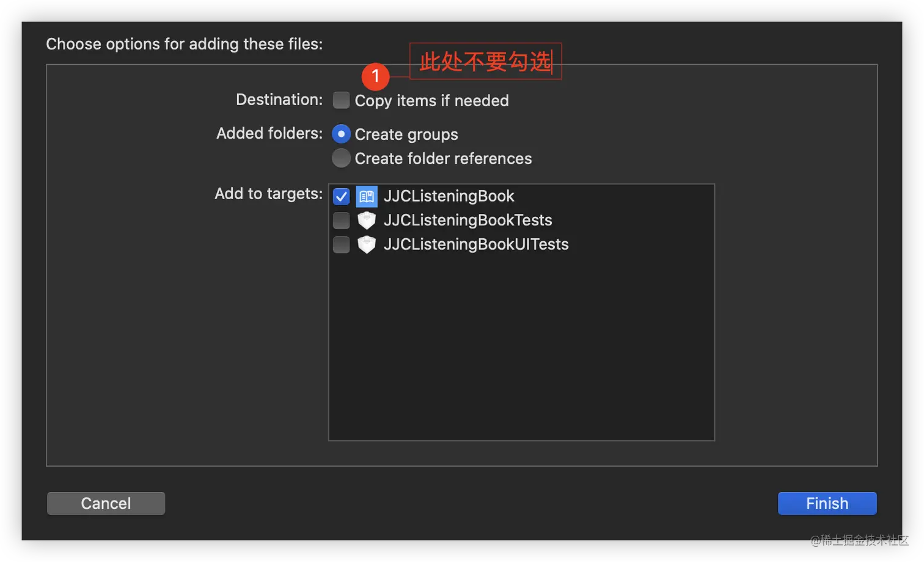The height and width of the screenshot is (562, 924).
Task: Enable the Copy items if needed checkbox
Action: (341, 100)
